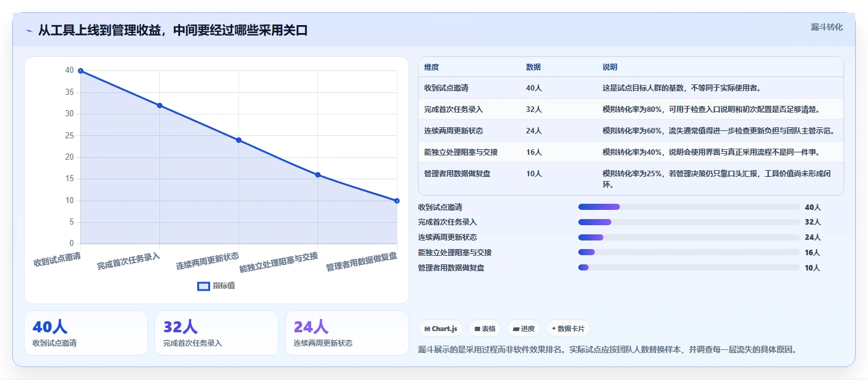Click the 漏斗转化 label in header
Image resolution: width=868 pixels, height=380 pixels.
tap(826, 27)
